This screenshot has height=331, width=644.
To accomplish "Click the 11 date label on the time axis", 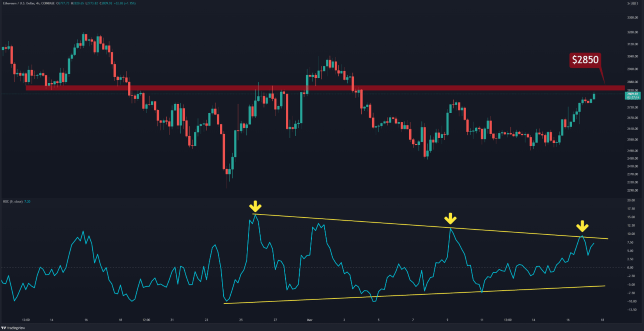I will pyautogui.click(x=482, y=320).
